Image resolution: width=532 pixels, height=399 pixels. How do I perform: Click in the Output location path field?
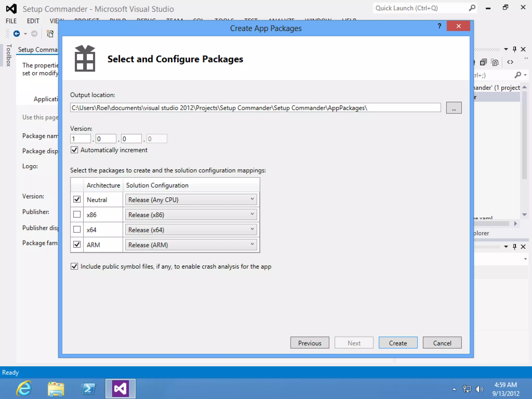click(255, 108)
